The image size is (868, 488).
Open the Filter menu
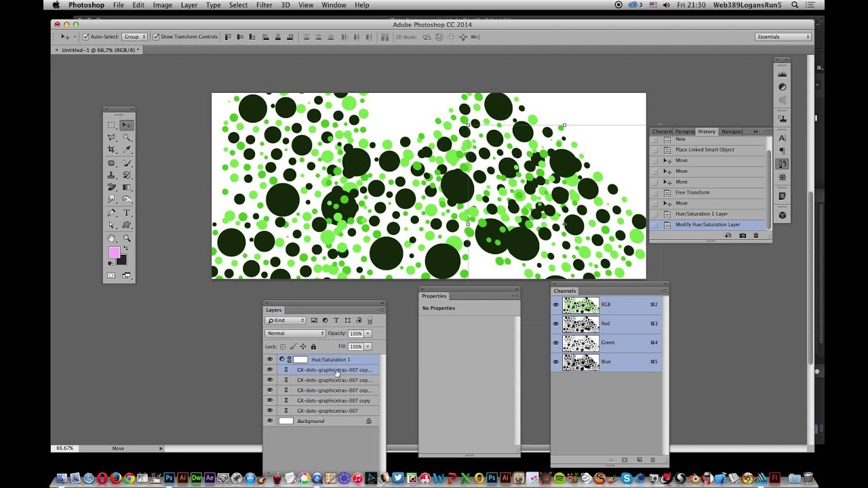point(264,5)
